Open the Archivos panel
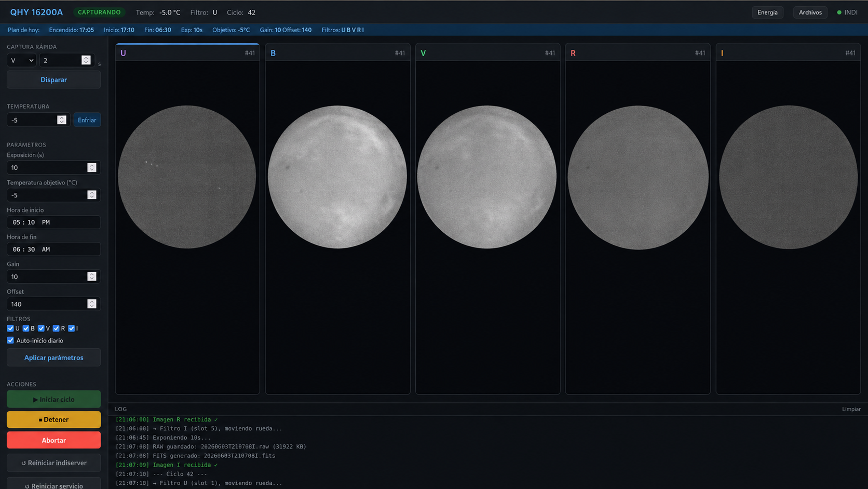 pyautogui.click(x=810, y=12)
